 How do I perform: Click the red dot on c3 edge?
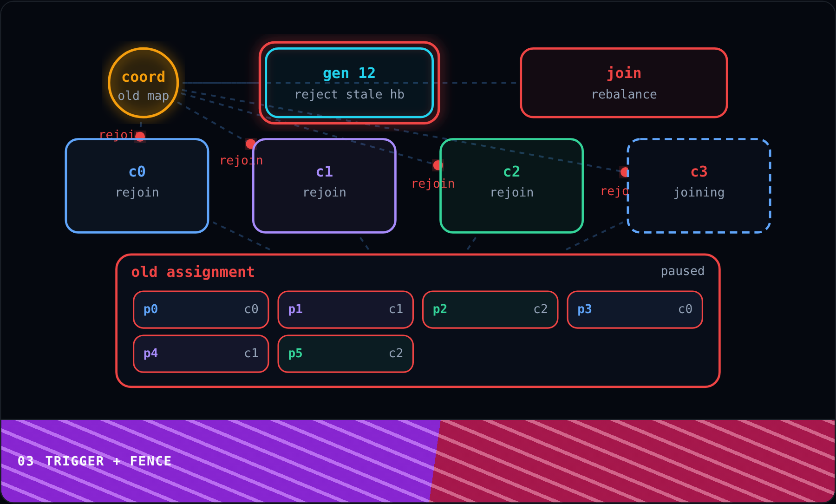point(625,172)
